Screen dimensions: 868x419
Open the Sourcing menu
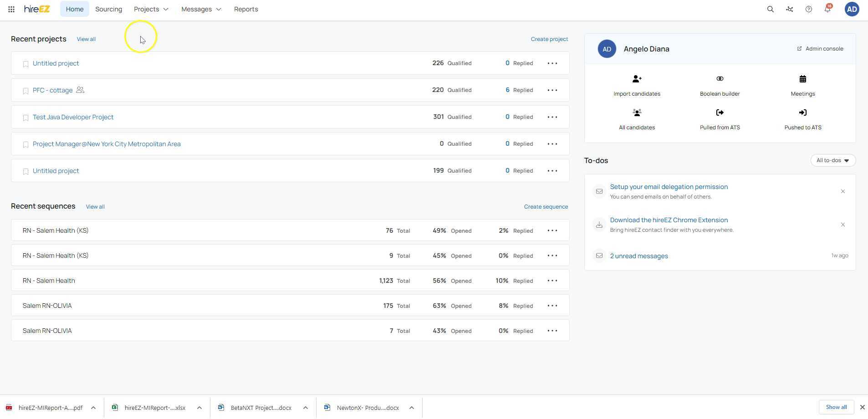click(108, 9)
